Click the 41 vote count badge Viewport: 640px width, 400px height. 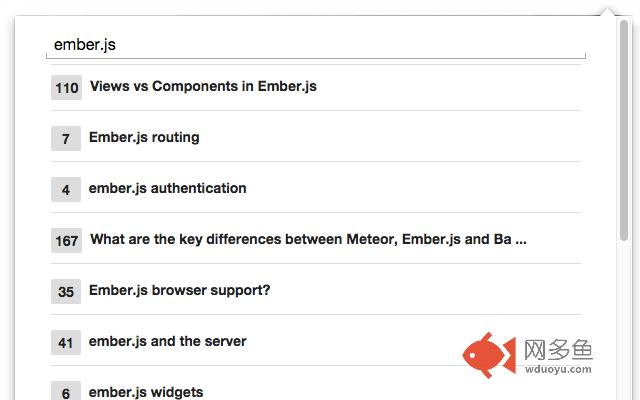(66, 342)
